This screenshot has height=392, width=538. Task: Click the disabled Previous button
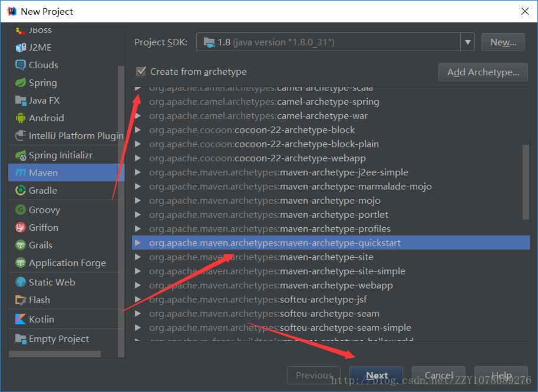pos(313,375)
